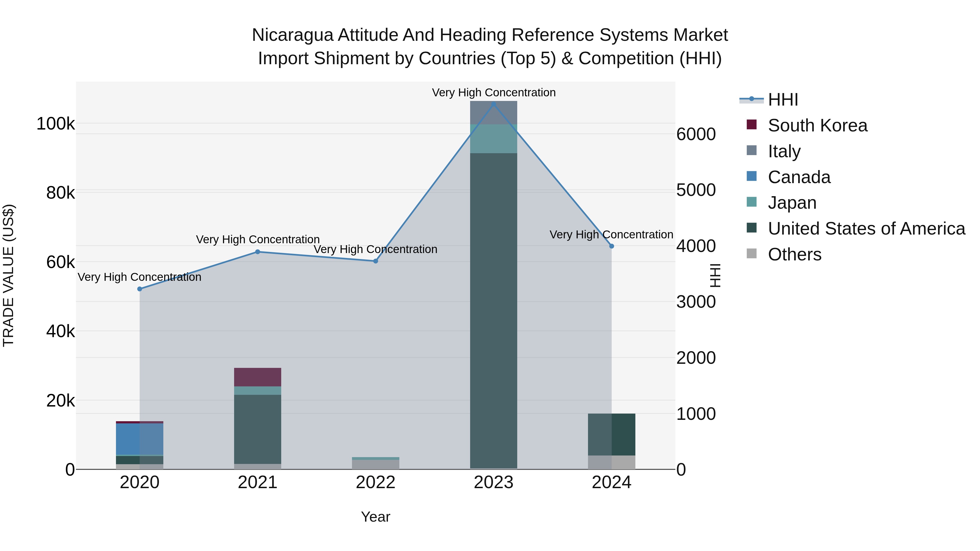This screenshot has height=551, width=980.
Task: Click the 2022 Others bar segment
Action: [375, 465]
